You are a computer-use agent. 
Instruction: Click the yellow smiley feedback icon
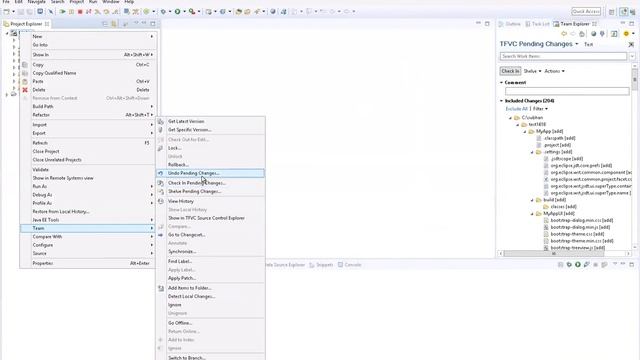626,34
